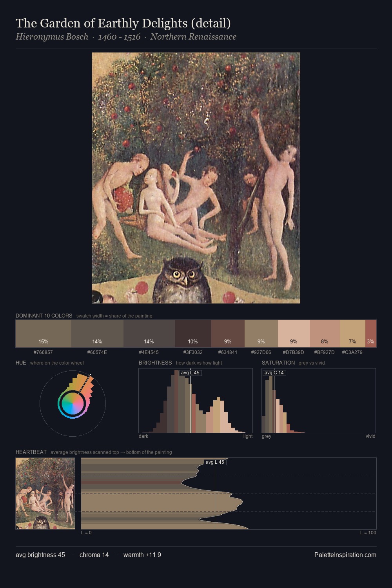This screenshot has height=588, width=392.
Task: Choose the 10% dark swatch #3F3032
Action: pos(193,334)
